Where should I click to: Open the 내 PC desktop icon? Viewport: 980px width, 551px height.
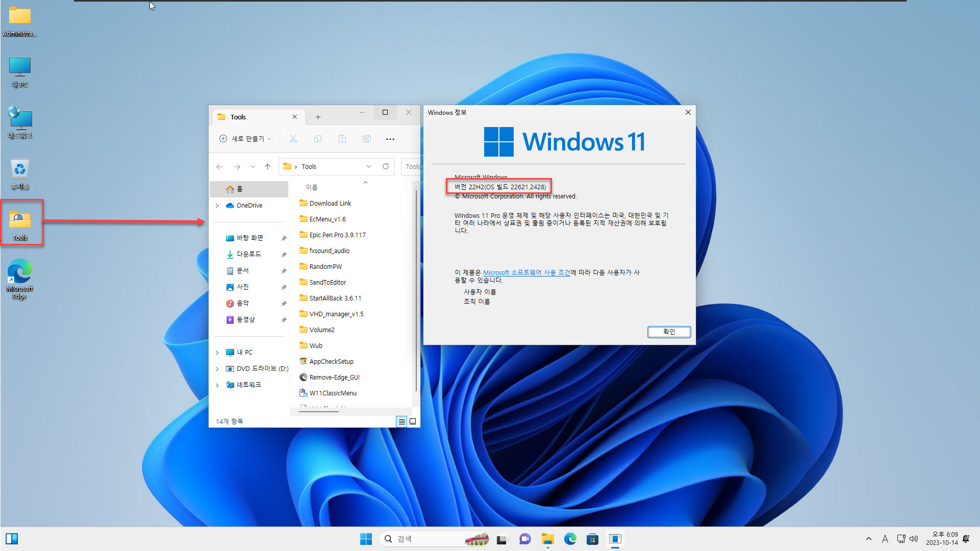20,72
